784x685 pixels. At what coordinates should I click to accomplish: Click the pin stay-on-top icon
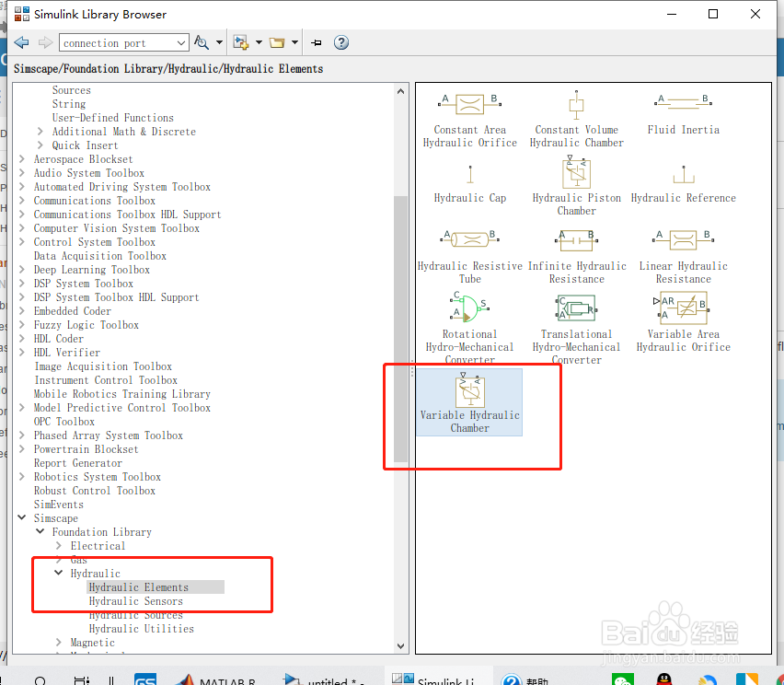(316, 42)
